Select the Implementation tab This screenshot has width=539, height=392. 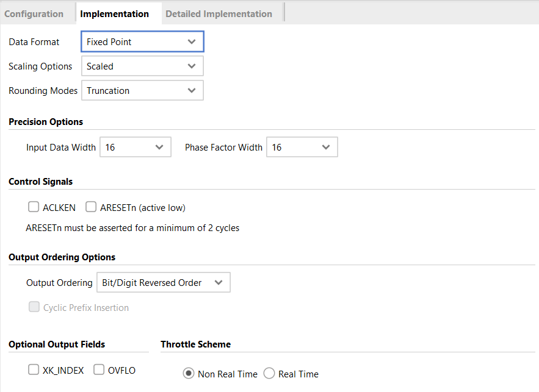click(x=114, y=13)
